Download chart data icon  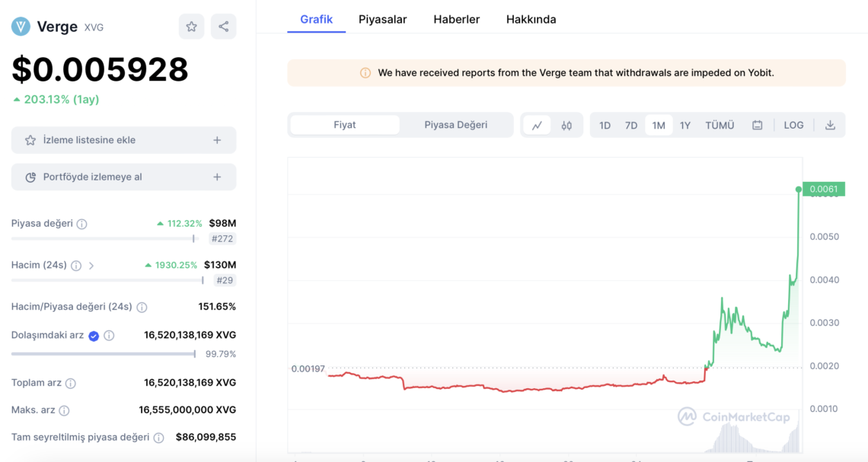(830, 126)
